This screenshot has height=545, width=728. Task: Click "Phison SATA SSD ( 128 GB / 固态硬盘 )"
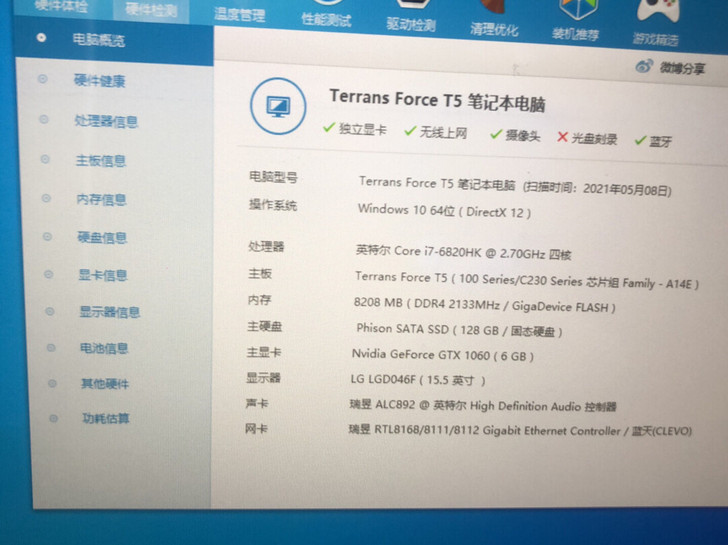[x=459, y=330]
